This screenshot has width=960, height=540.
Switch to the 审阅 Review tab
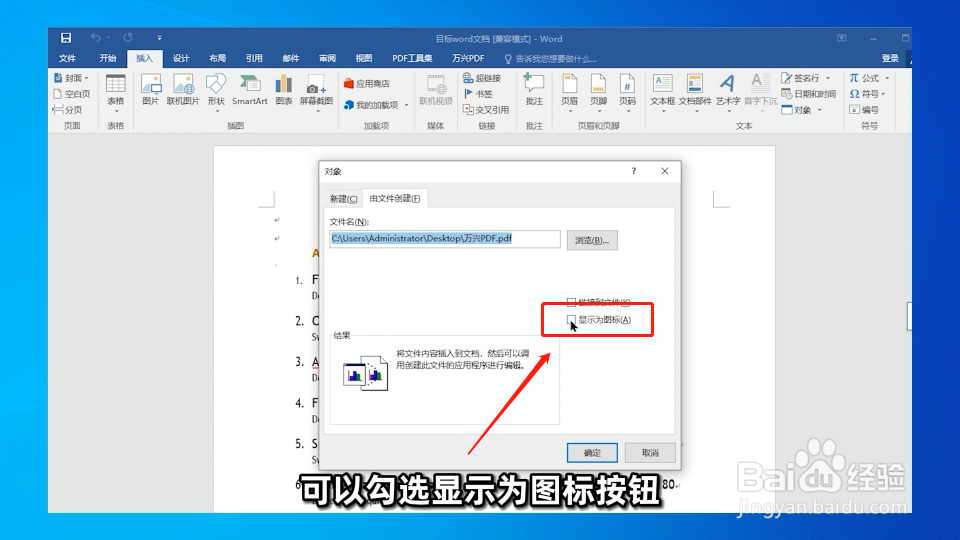327,58
